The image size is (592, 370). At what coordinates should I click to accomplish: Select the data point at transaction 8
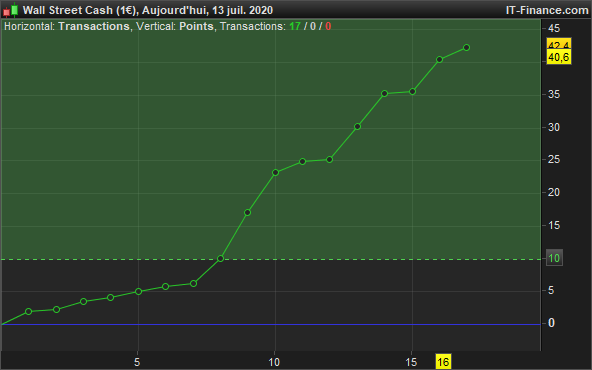click(220, 259)
